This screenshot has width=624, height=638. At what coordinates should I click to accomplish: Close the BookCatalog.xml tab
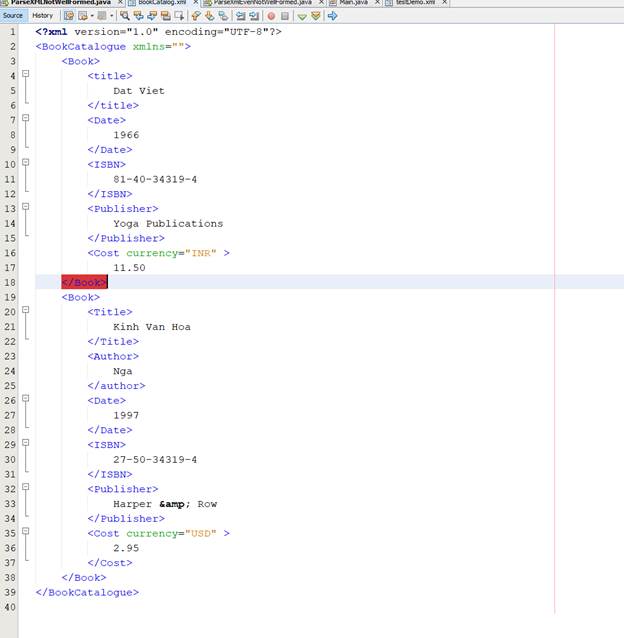[x=196, y=2]
